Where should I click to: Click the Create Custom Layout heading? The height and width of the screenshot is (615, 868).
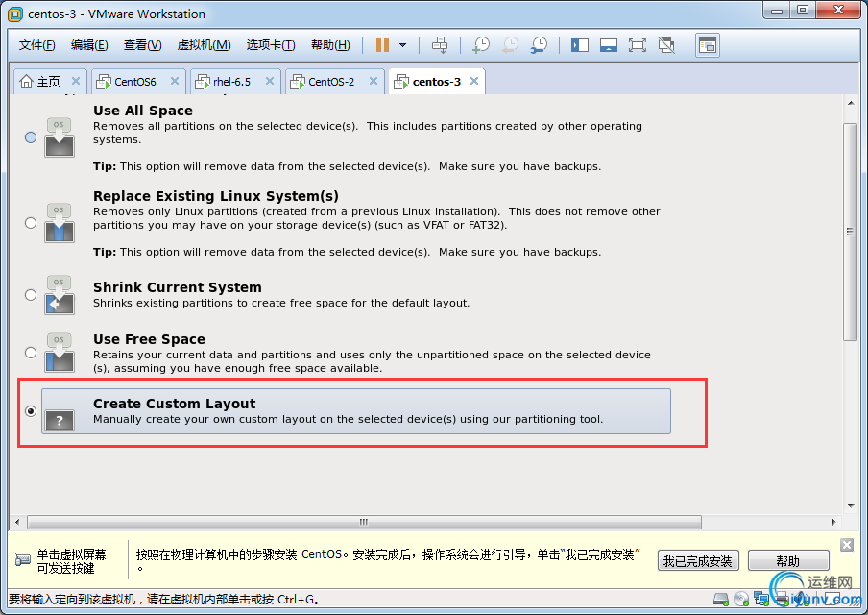click(x=175, y=404)
